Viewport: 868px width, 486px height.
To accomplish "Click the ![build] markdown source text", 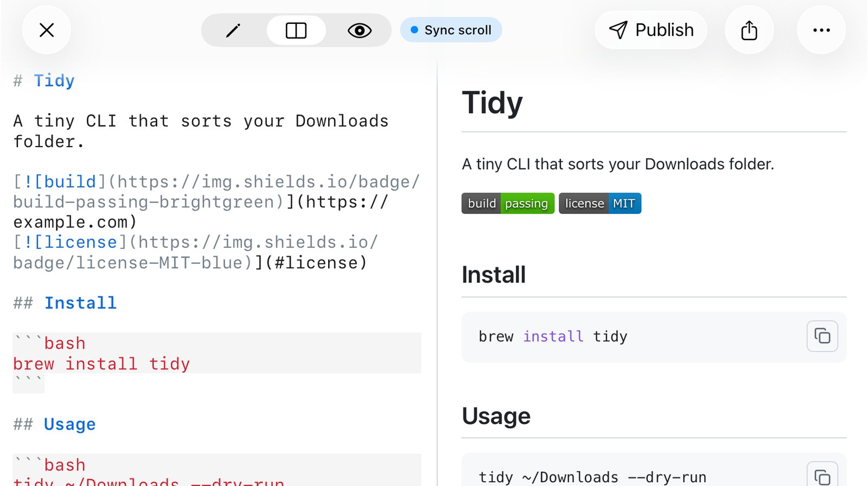I will tap(60, 181).
